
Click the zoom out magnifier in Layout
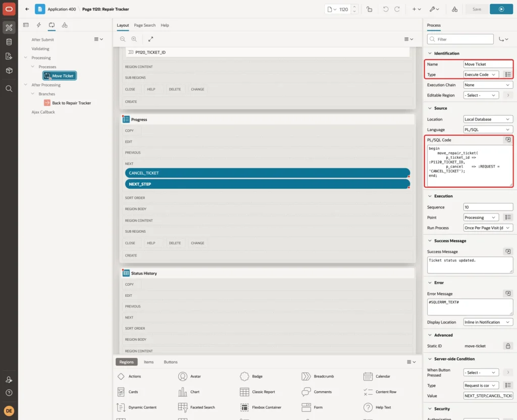point(123,39)
